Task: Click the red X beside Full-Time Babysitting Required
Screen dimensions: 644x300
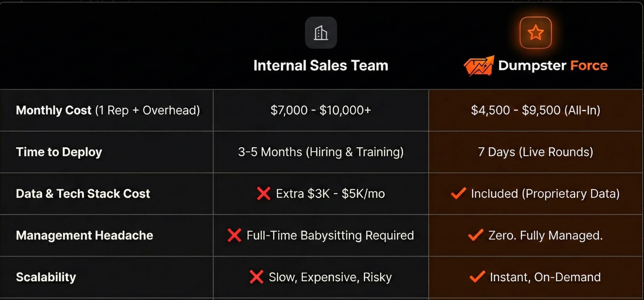Action: point(234,235)
